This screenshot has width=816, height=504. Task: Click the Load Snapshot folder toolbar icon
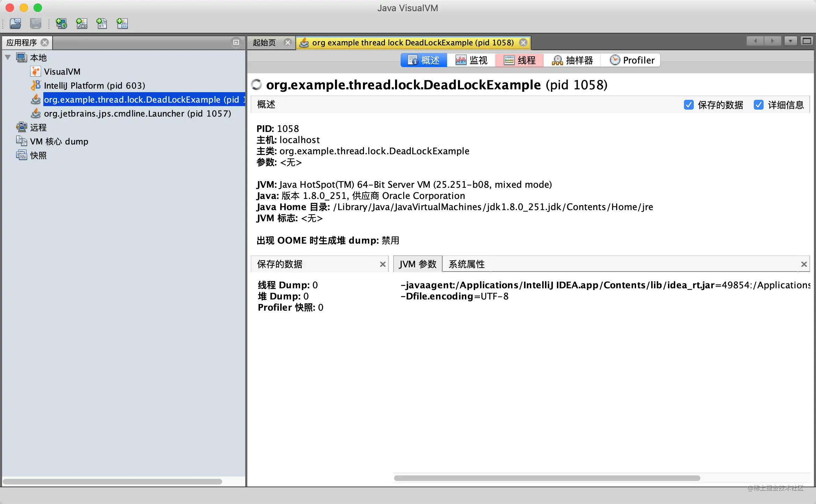coord(15,23)
